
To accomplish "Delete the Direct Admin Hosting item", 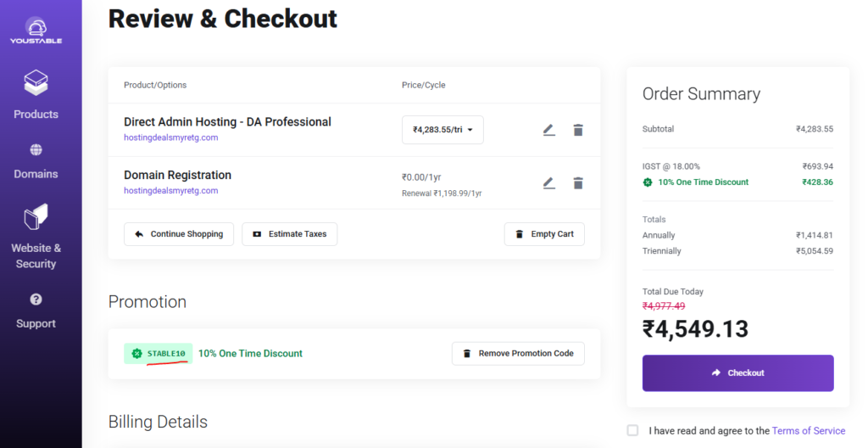I will (x=578, y=130).
